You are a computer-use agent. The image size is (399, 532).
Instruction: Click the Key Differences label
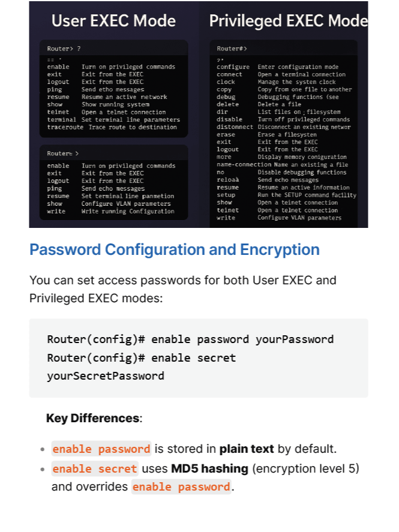(x=94, y=418)
